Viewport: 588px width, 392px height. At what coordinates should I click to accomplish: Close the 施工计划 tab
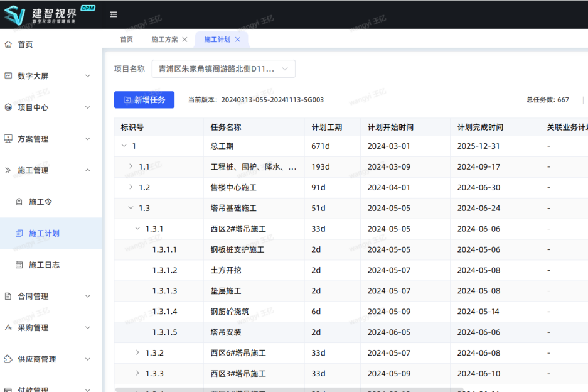tap(238, 40)
